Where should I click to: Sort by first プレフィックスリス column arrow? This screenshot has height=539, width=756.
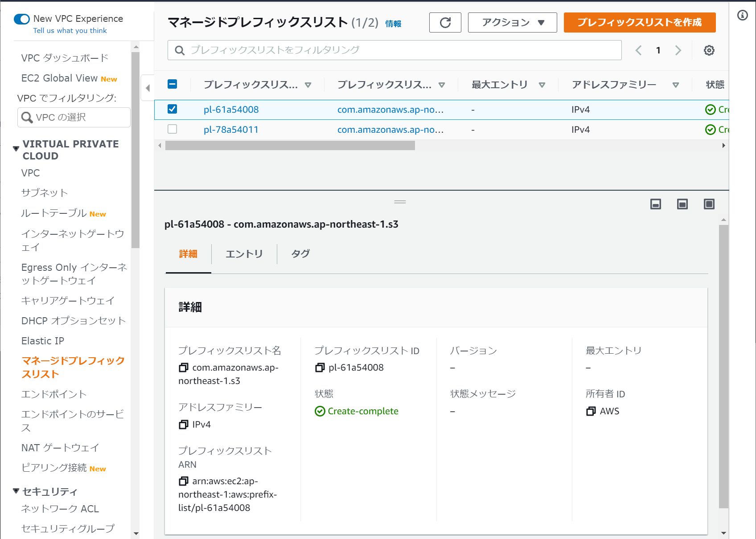click(x=308, y=85)
